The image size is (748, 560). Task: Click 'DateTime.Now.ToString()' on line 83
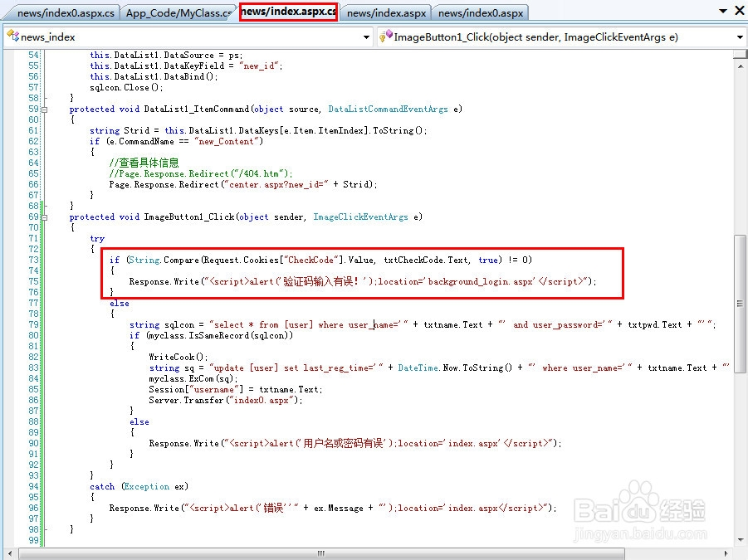pos(455,368)
